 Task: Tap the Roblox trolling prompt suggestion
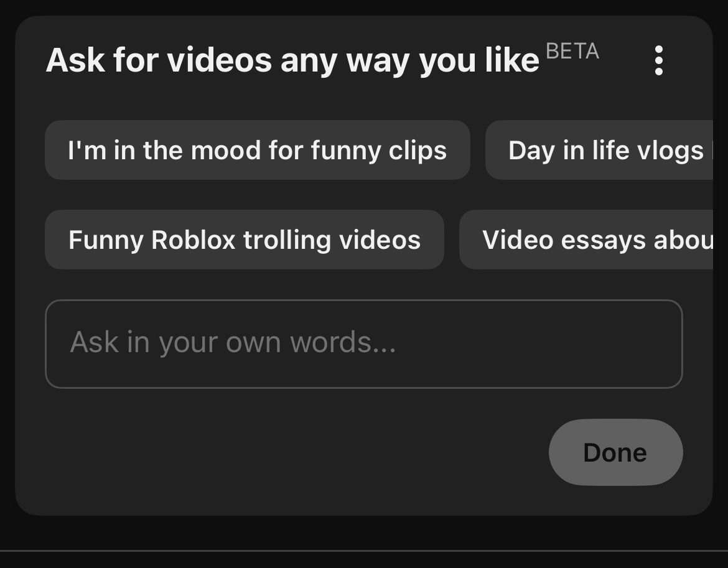(244, 240)
